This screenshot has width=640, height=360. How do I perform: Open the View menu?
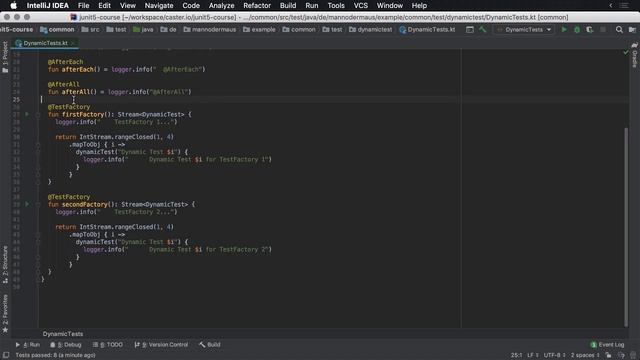[128, 6]
